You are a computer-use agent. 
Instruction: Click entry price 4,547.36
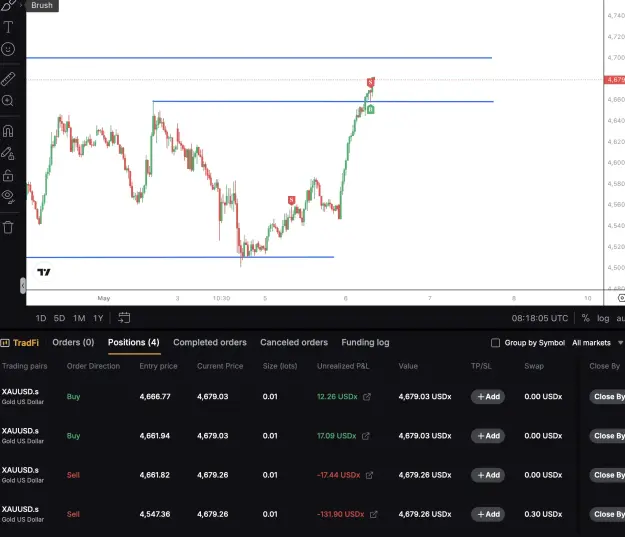tap(155, 514)
